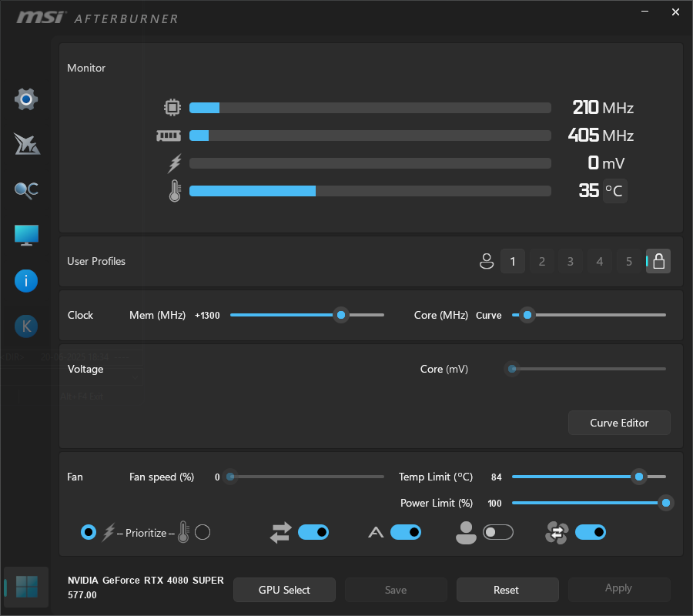Open the blue monitor icon
Screen dimensions: 693x616
26,235
